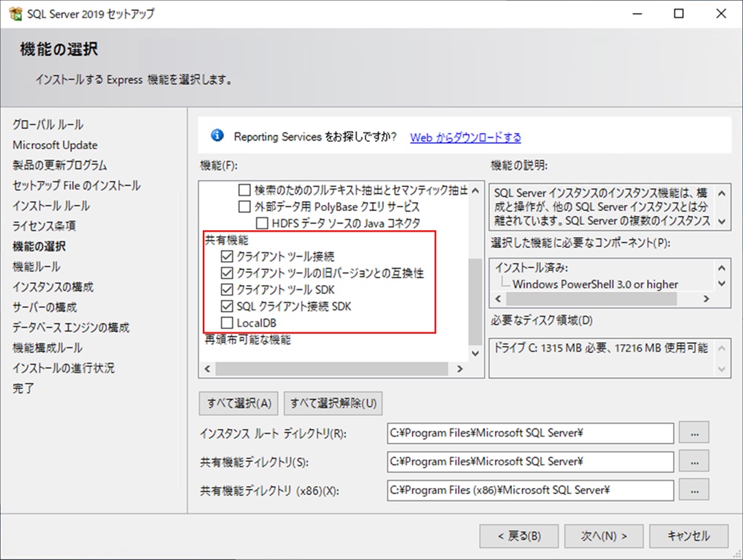The width and height of the screenshot is (743, 560).
Task: Click the instance root directory text field
Action: pos(531,433)
